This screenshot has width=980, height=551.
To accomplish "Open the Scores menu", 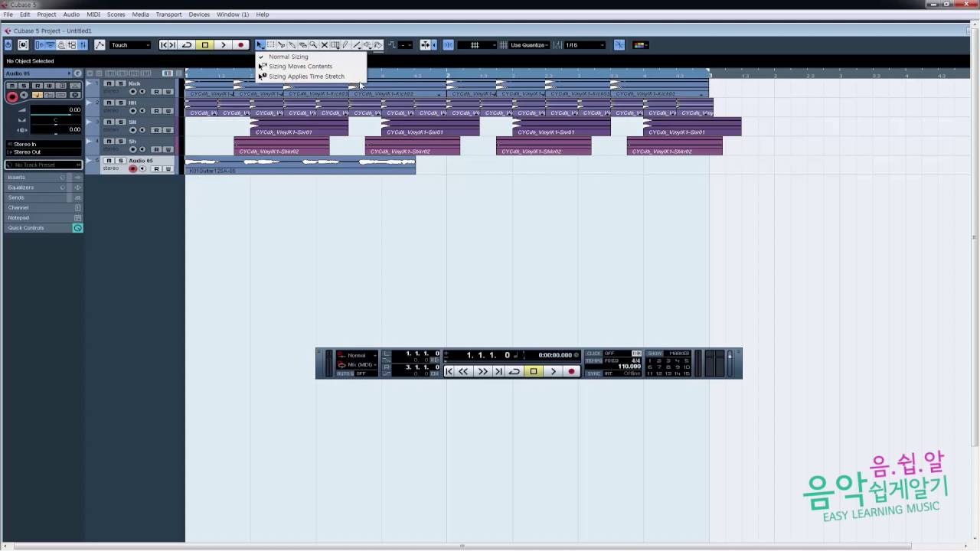I will tap(116, 15).
